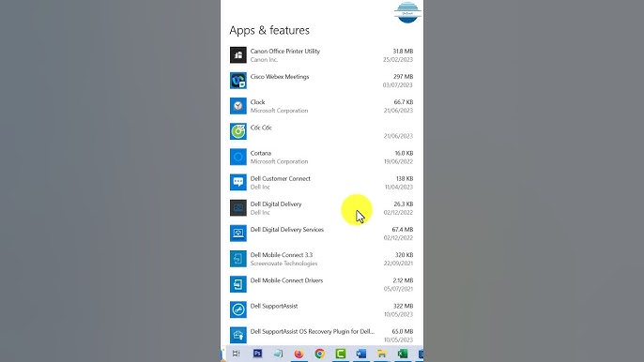Open Google Chrome from the taskbar
The height and width of the screenshot is (362, 644).
pos(319,354)
